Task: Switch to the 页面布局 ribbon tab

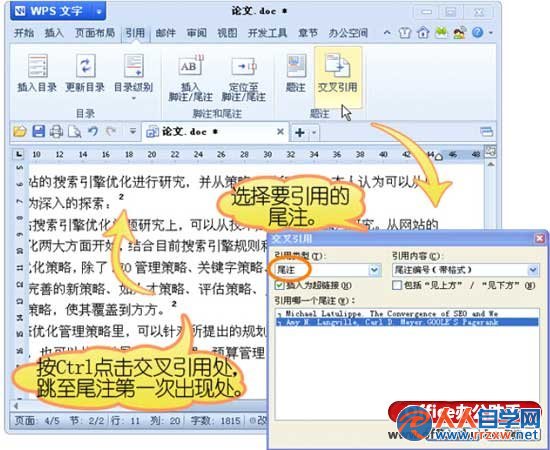Action: click(95, 33)
